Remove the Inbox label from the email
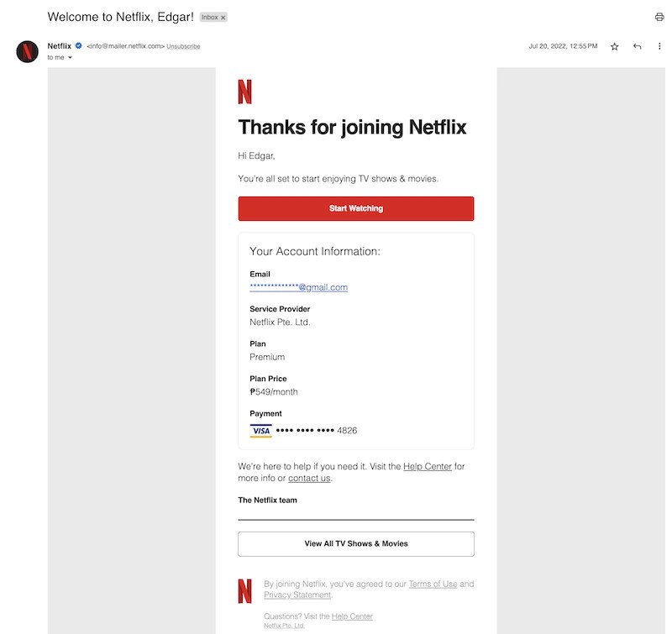Screen dimensions: 672x634 coord(222,16)
